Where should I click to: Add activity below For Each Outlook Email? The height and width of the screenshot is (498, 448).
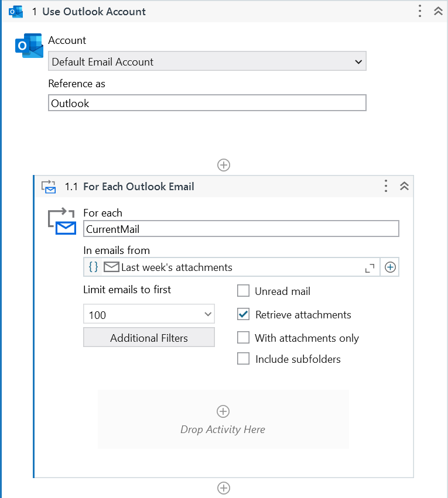pyautogui.click(x=224, y=488)
